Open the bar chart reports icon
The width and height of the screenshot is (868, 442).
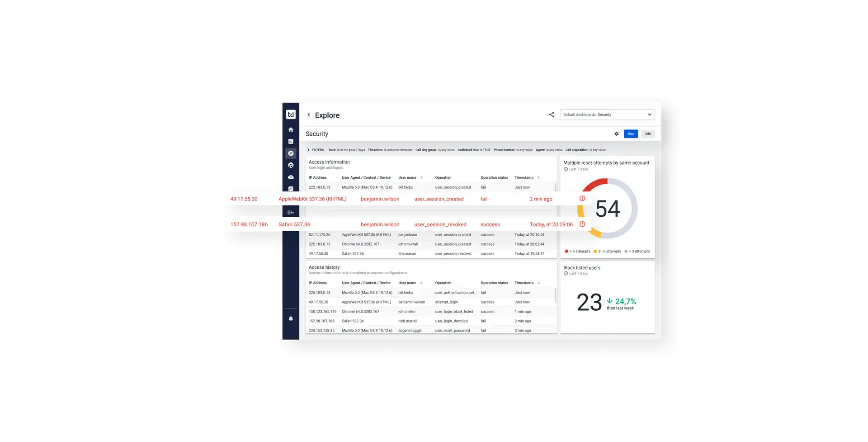291,142
